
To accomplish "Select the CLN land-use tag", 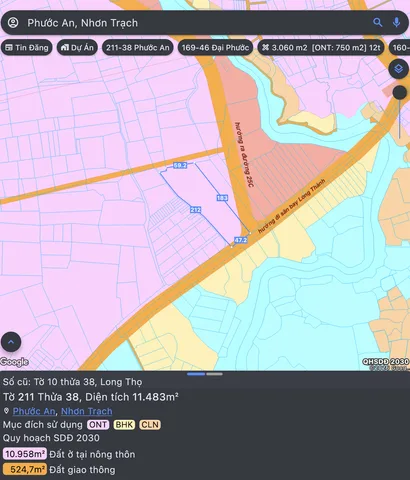I will (150, 425).
